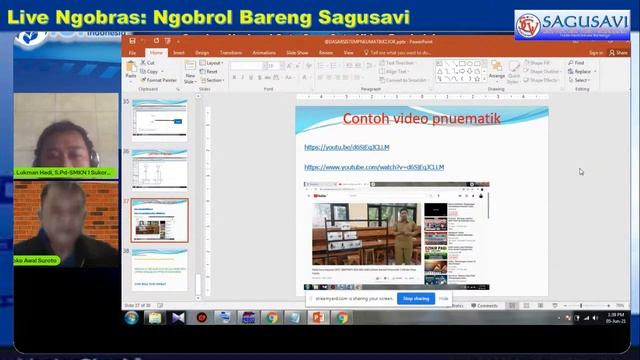Toggle Bold in the Font group
The image size is (640, 360).
click(x=234, y=77)
